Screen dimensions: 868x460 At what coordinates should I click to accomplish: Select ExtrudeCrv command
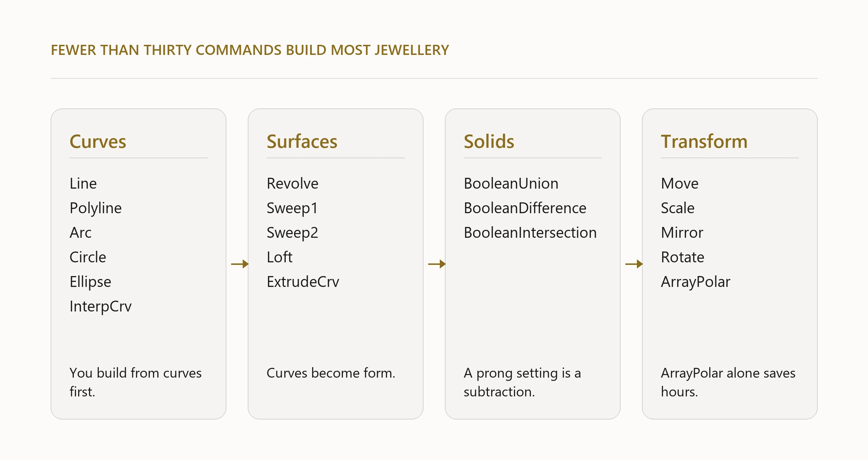coord(303,282)
